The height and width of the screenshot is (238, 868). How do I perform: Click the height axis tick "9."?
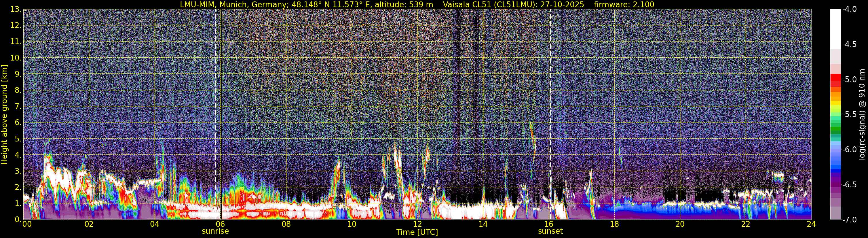pos(18,74)
